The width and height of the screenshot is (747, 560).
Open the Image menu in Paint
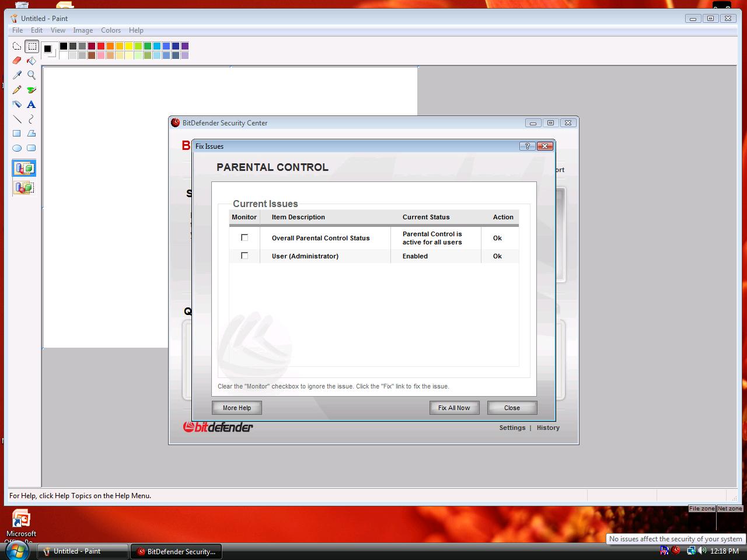click(83, 30)
